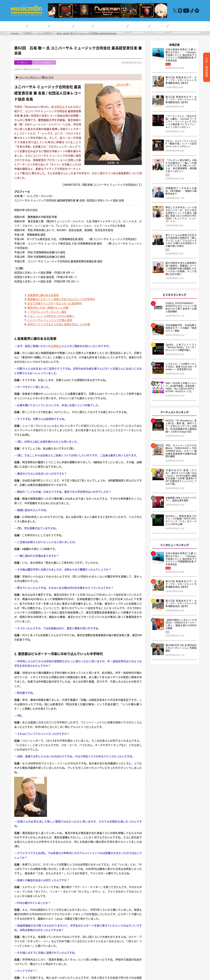Click the Musicman logo
The height and width of the screenshot is (980, 210).
tap(26, 10)
